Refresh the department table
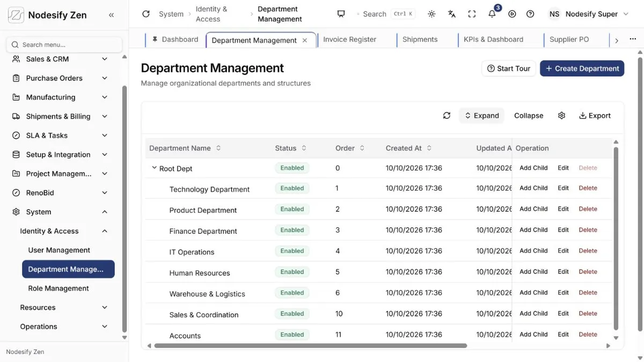 point(447,115)
